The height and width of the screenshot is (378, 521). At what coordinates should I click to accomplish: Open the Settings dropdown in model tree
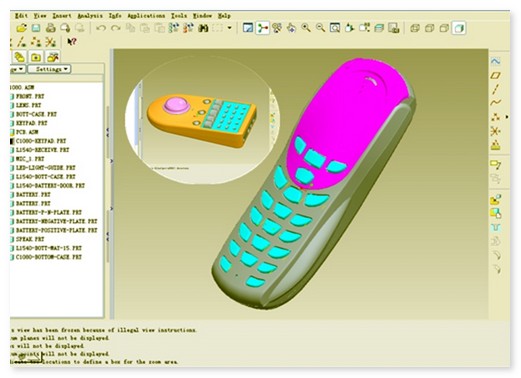[49, 69]
